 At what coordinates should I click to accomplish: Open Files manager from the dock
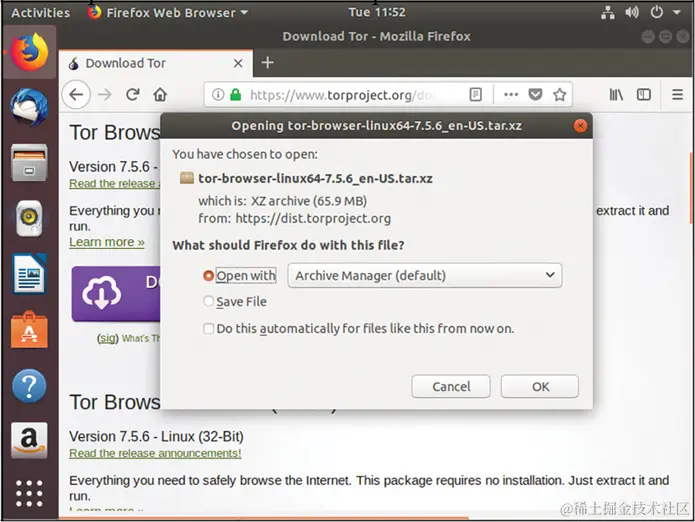pos(29,163)
